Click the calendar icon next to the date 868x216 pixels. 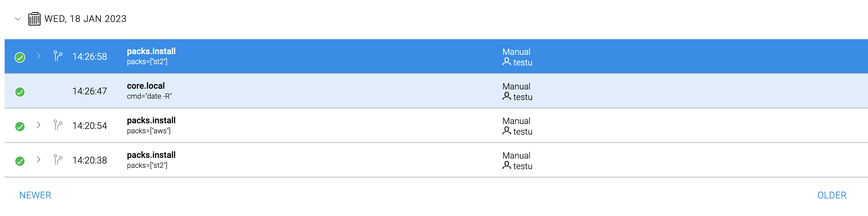pos(34,19)
